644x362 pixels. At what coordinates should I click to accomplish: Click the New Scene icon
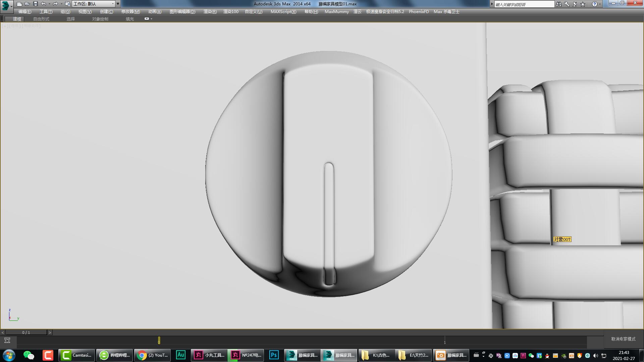(19, 4)
